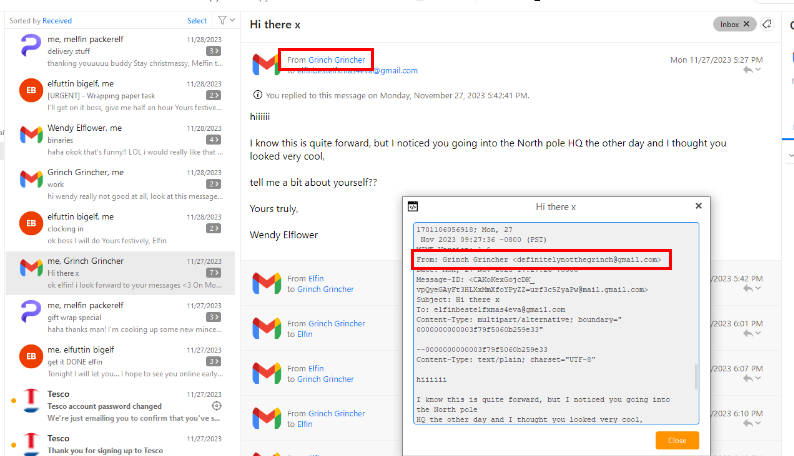The height and width of the screenshot is (456, 794).
Task: Open the get it DONE elfin conversation
Action: pyautogui.click(x=120, y=361)
